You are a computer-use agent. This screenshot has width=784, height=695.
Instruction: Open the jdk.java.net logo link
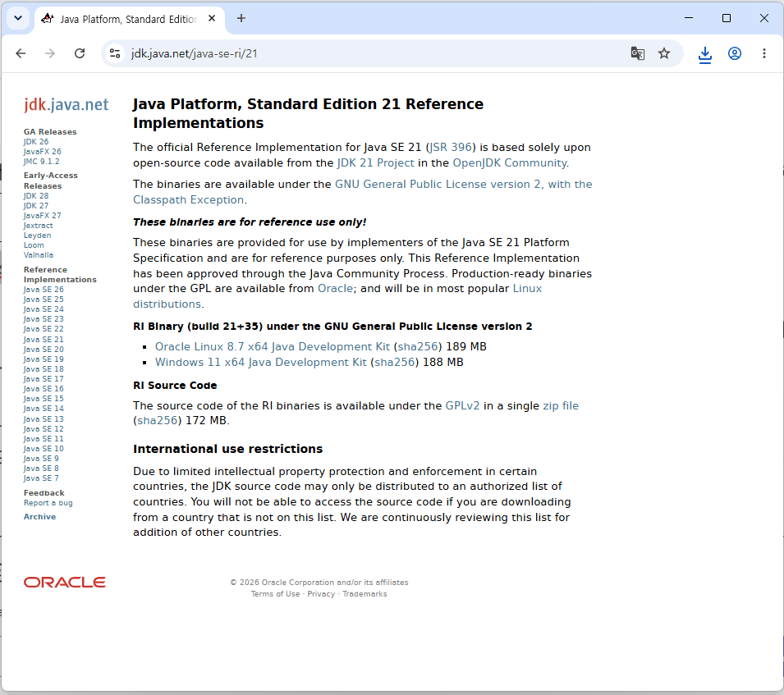66,104
